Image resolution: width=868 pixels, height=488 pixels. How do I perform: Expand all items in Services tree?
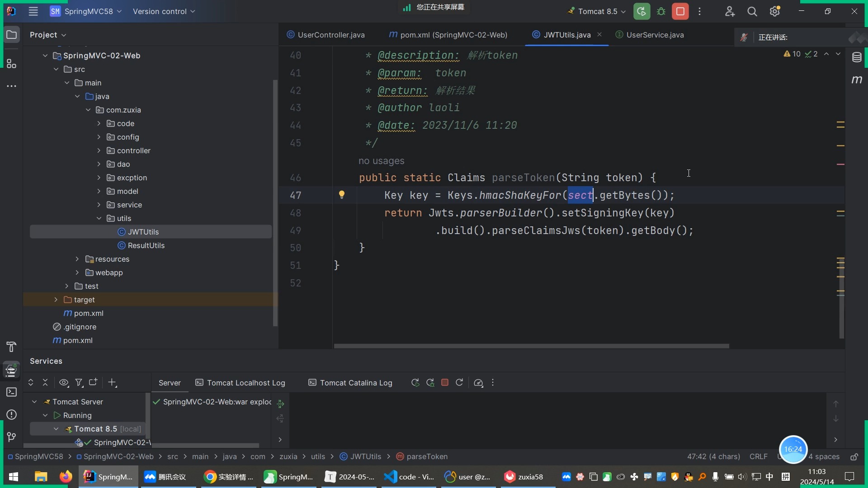click(x=31, y=382)
